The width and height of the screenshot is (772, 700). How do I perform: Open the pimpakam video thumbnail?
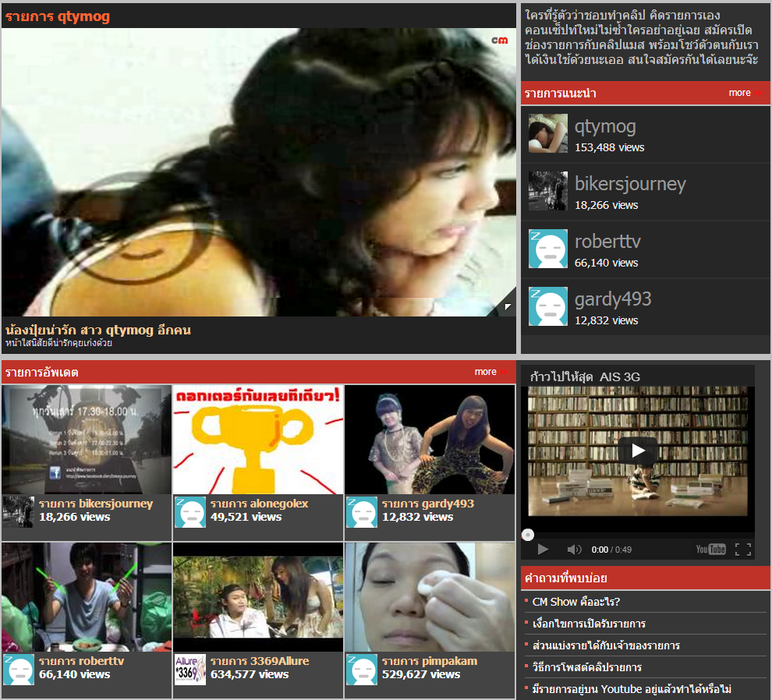click(x=430, y=597)
